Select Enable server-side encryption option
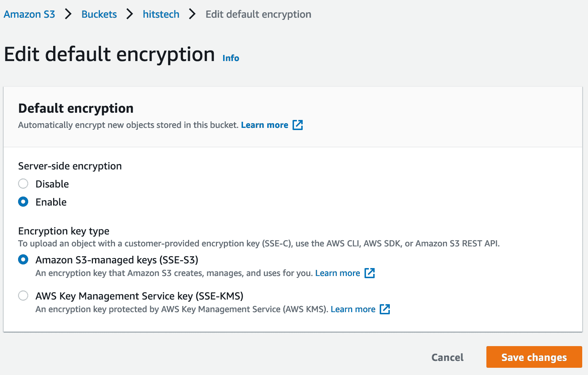The height and width of the screenshot is (375, 588). pos(23,202)
